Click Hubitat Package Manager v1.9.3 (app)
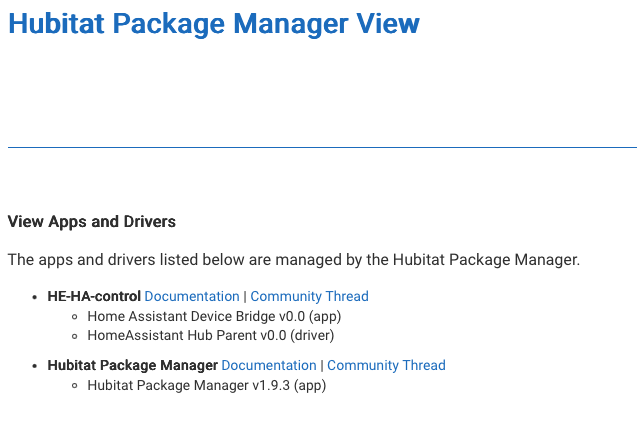The width and height of the screenshot is (637, 442). 206,385
